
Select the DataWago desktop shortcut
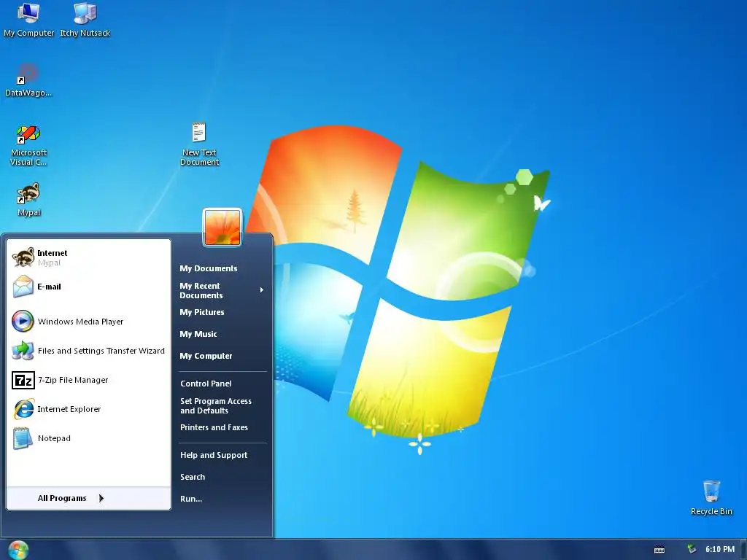tap(28, 80)
